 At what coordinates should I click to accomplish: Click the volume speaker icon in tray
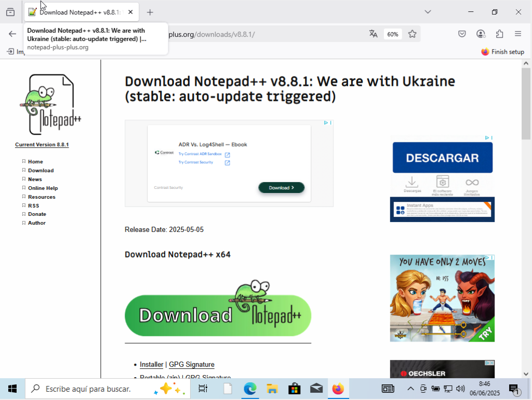tap(460, 389)
